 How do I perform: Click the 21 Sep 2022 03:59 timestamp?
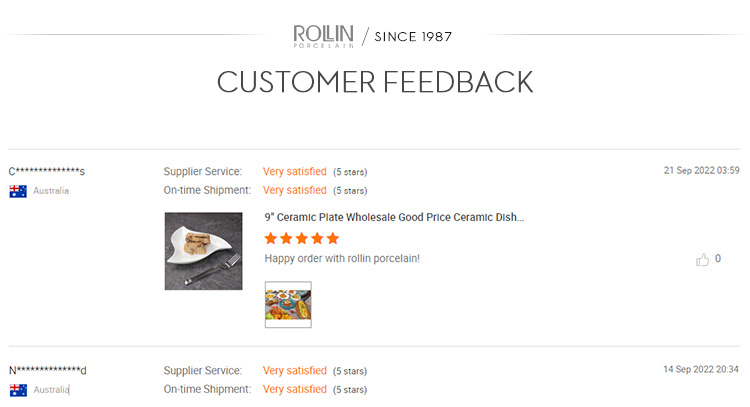701,170
